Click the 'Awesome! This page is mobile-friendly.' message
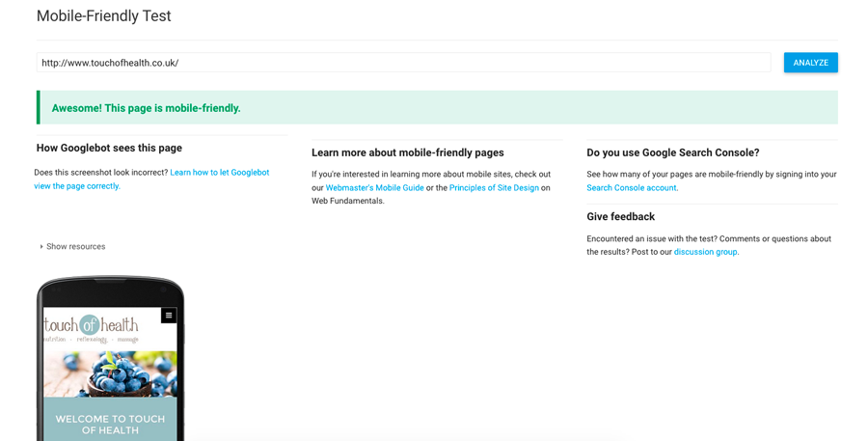 click(147, 108)
